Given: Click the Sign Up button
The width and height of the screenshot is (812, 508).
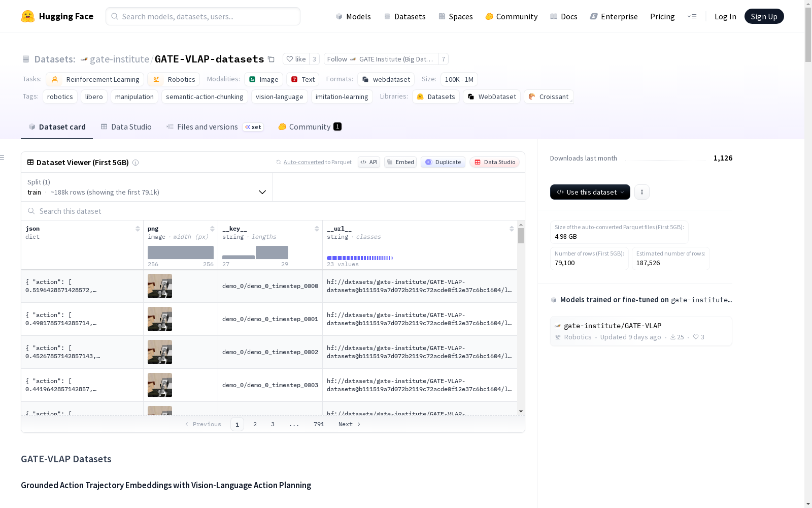Looking at the screenshot, I should pyautogui.click(x=764, y=16).
